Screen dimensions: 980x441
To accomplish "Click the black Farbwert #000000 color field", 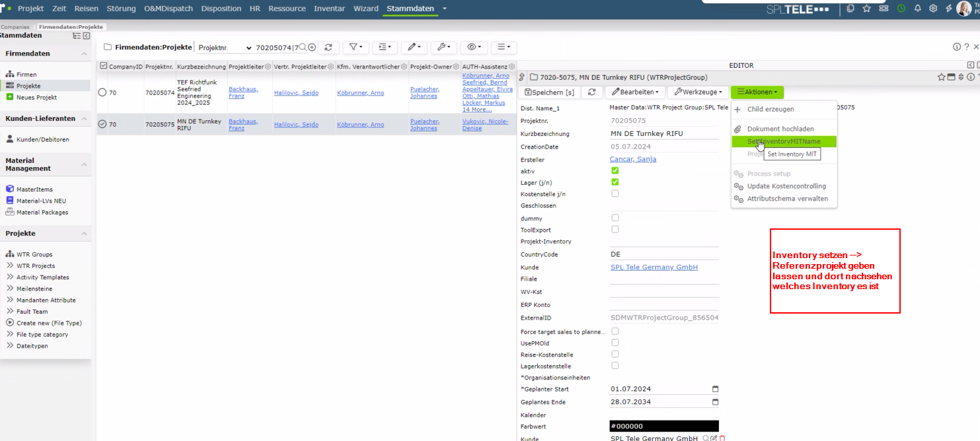I will (664, 426).
